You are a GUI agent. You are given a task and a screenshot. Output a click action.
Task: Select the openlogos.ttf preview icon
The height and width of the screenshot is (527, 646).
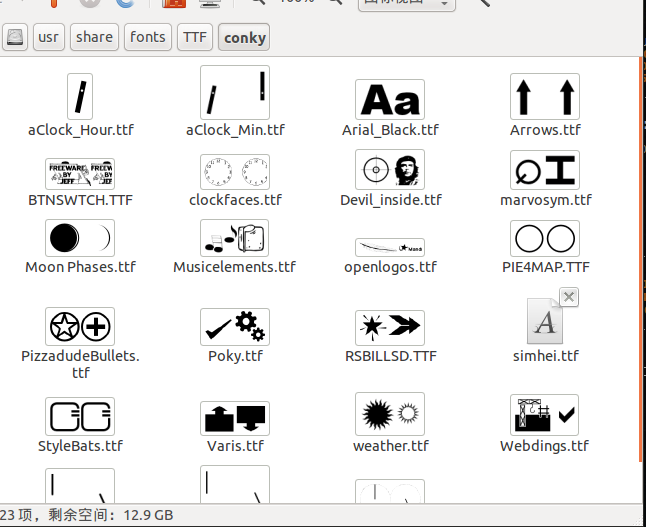390,247
